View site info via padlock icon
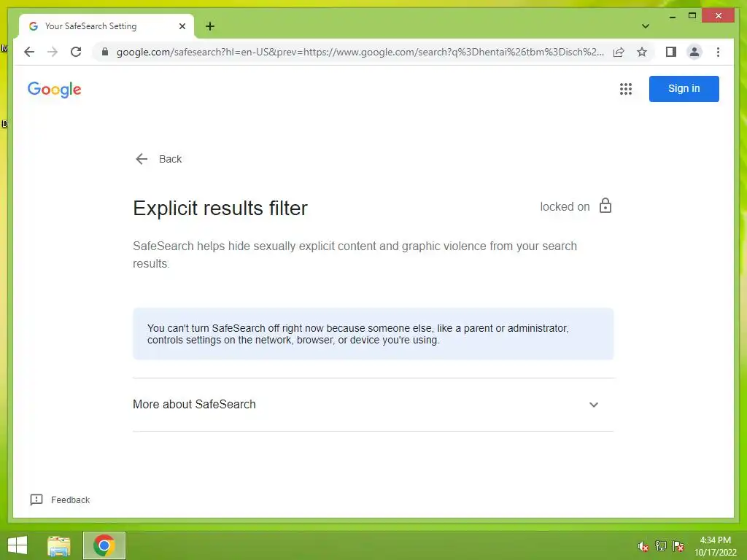747x560 pixels. (105, 52)
